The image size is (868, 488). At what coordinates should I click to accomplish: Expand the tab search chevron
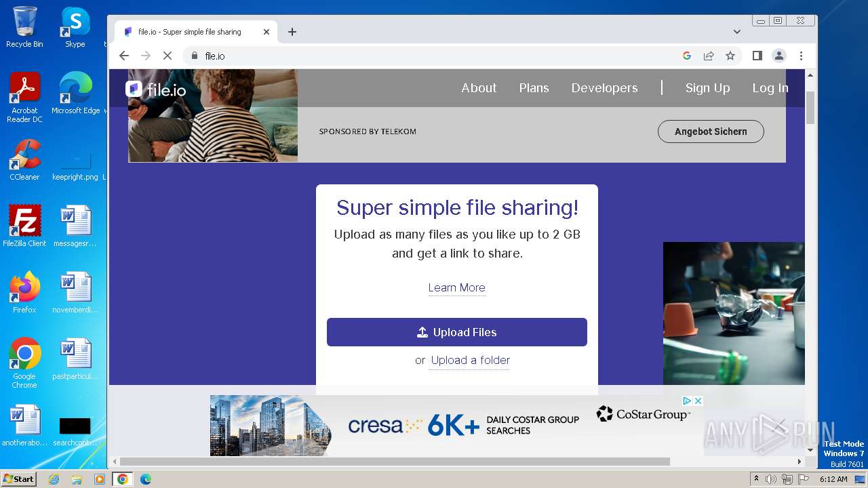click(x=737, y=32)
